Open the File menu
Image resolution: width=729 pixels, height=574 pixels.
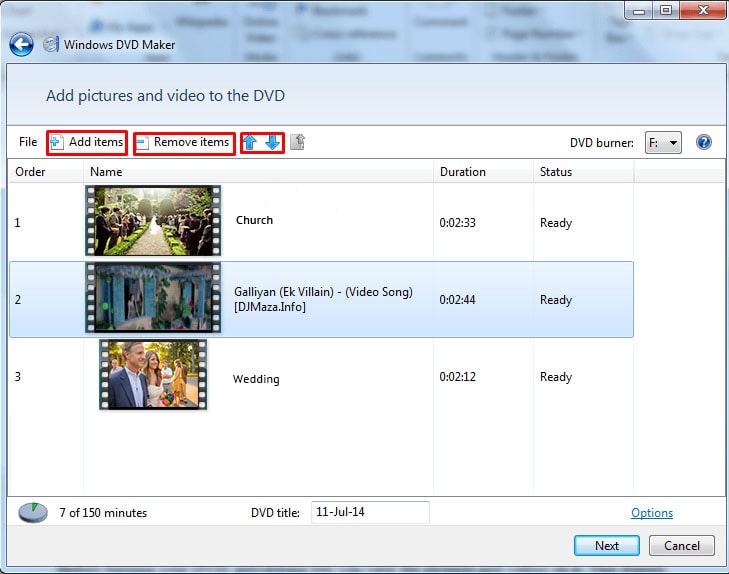28,143
